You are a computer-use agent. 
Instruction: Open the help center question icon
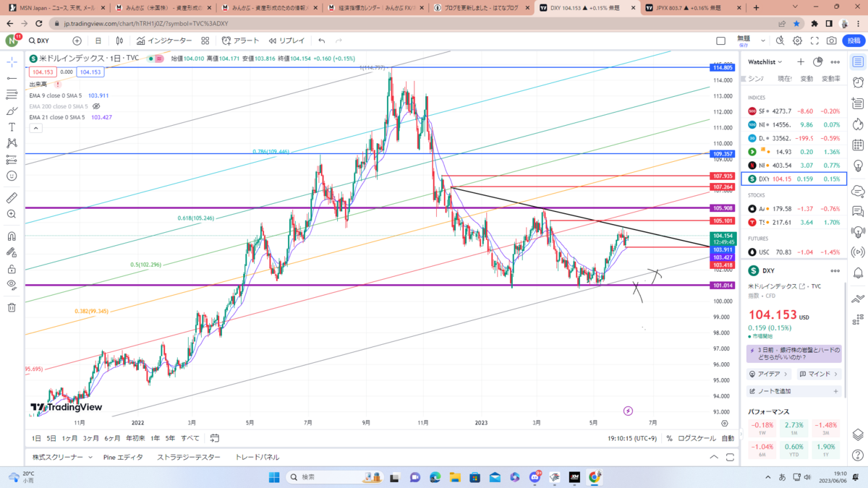(x=858, y=457)
